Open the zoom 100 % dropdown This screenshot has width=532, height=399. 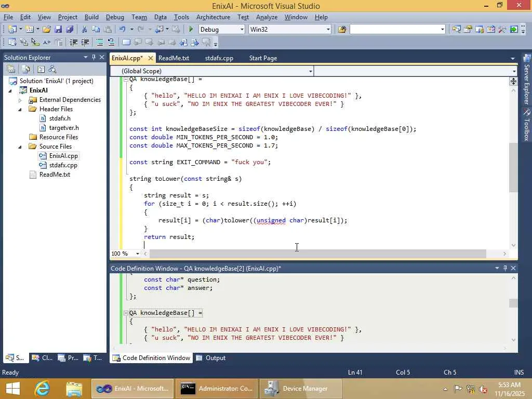coord(137,254)
